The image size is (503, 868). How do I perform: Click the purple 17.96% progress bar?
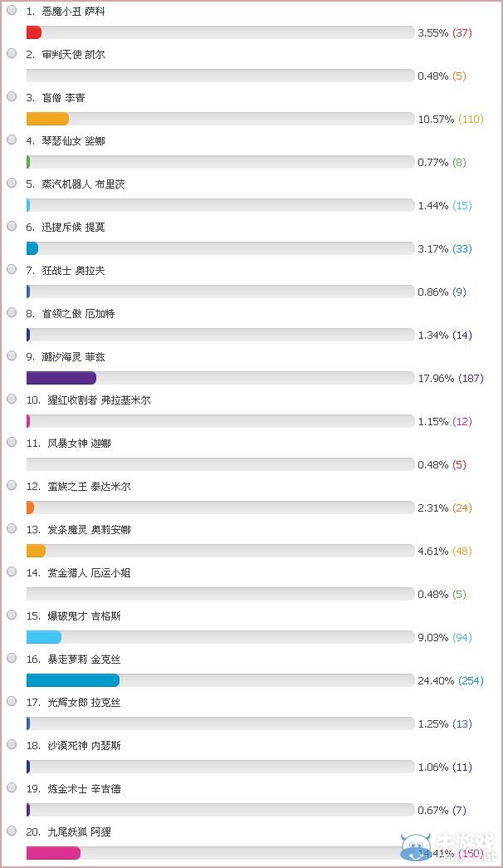point(61,378)
